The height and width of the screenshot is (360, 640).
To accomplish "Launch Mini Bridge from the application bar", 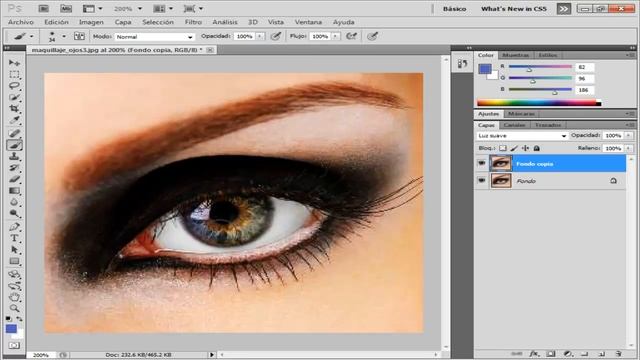I will point(66,9).
